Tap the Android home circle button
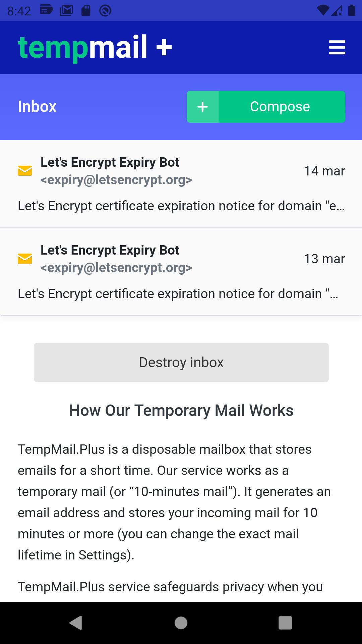This screenshot has height=644, width=362. point(181,623)
